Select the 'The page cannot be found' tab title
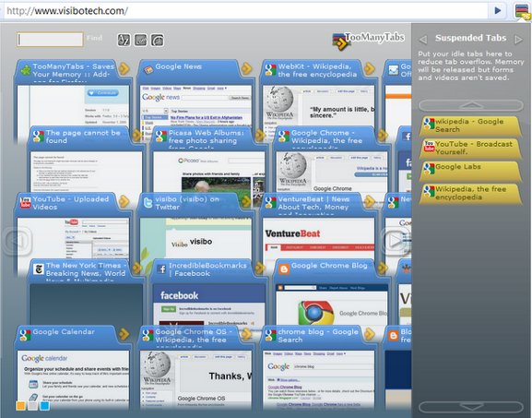Image resolution: width=532 pixels, height=418 pixels. point(83,137)
